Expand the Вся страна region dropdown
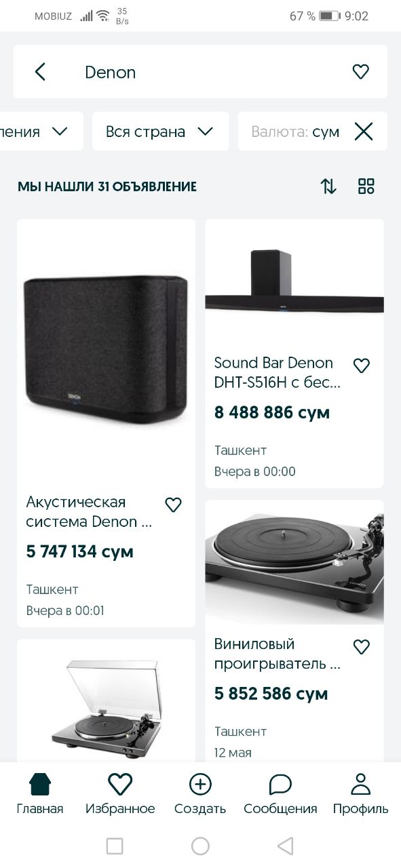This screenshot has width=401, height=868. pyautogui.click(x=160, y=132)
